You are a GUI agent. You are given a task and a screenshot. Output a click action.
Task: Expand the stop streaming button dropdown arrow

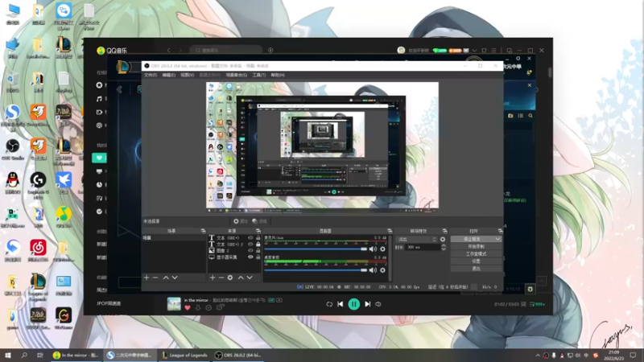pos(497,239)
